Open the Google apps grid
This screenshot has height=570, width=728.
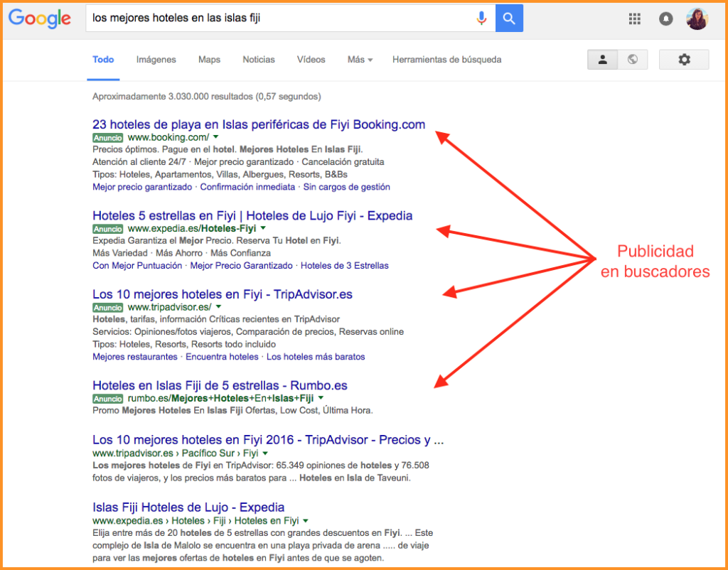[635, 18]
